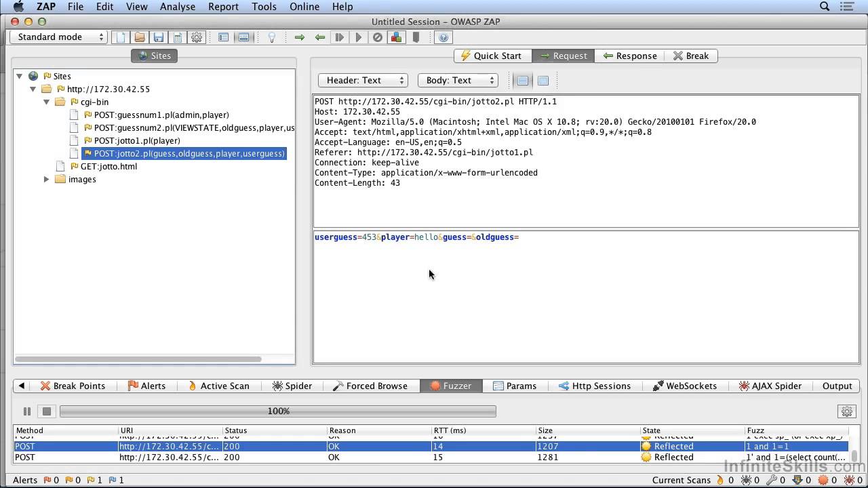Click the fuzzer 100% progress bar
The height and width of the screenshot is (488, 868).
coord(278,411)
